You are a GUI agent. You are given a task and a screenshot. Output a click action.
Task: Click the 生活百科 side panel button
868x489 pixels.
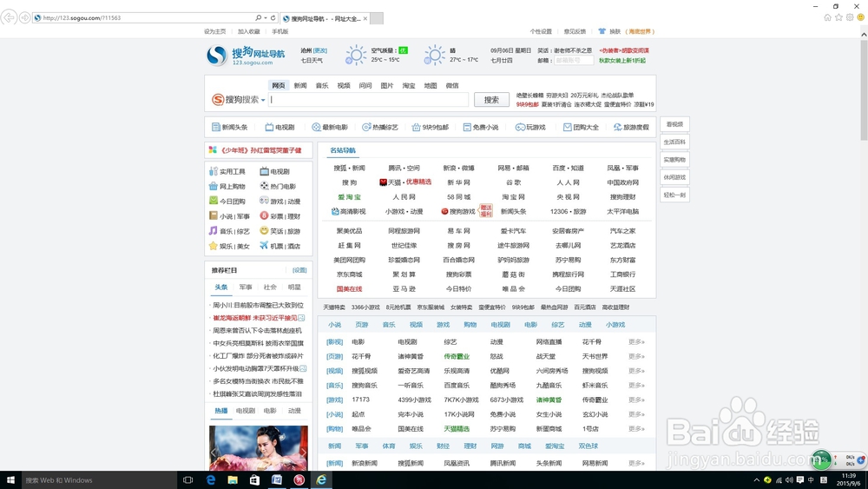pyautogui.click(x=674, y=142)
